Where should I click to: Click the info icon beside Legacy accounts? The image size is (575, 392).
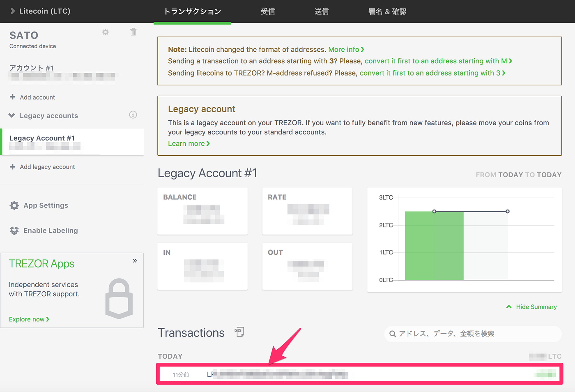point(133,115)
